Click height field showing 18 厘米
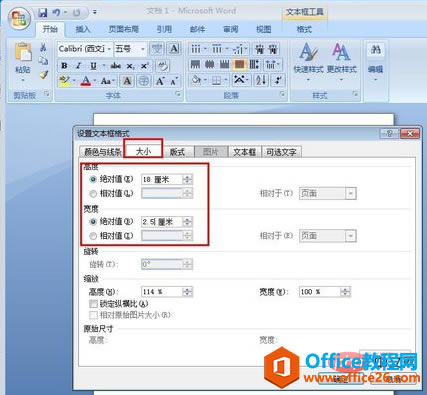Viewport: 427px width, 395px height. click(162, 180)
